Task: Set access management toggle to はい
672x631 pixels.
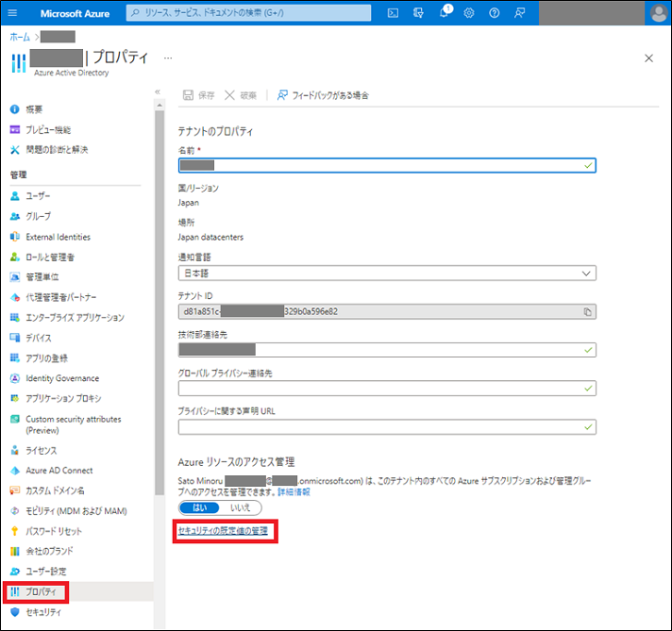Action: click(x=200, y=508)
